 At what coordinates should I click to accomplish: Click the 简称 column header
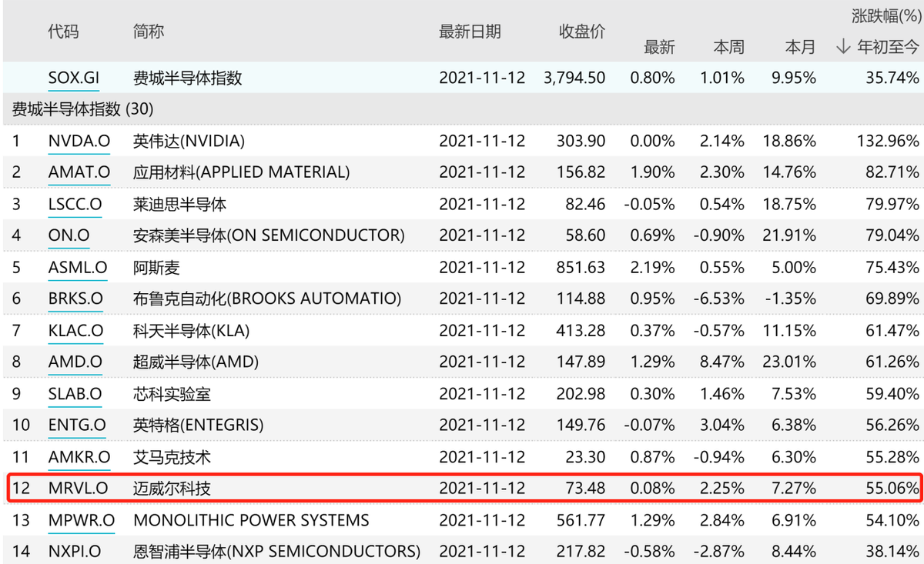pos(149,32)
